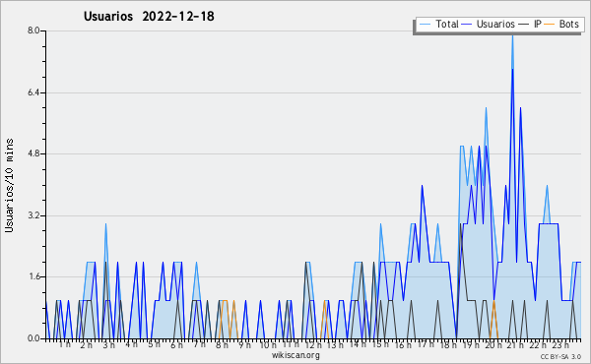Screen dimensions: 591x364
Task: Click the '10 h' x-axis tick label
Action: 268,344
